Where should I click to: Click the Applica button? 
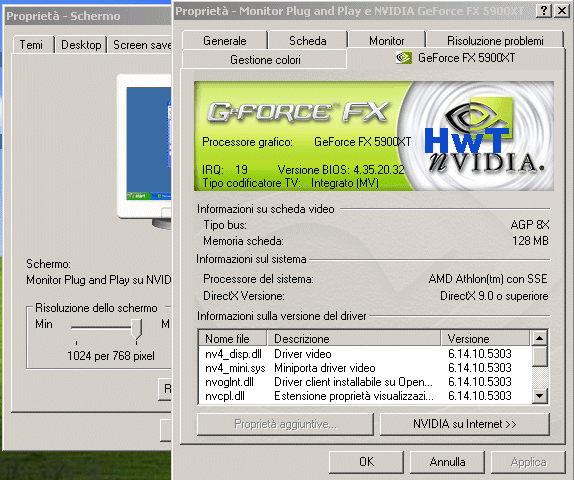click(528, 462)
